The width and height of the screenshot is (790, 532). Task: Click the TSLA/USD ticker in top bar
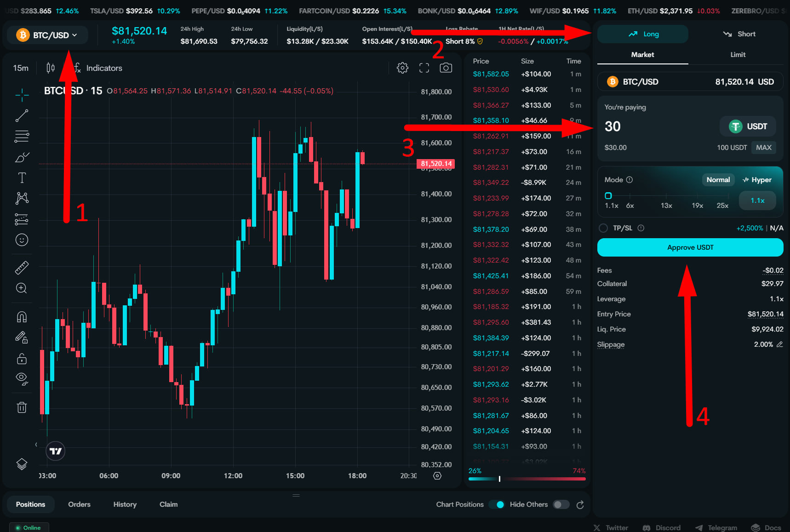point(135,11)
